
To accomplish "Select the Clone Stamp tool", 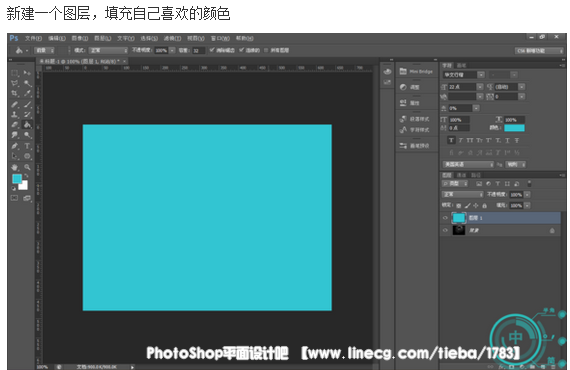I will tap(15, 114).
